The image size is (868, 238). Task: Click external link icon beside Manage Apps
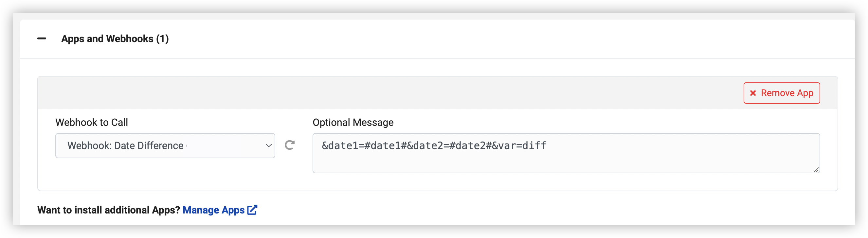[252, 210]
